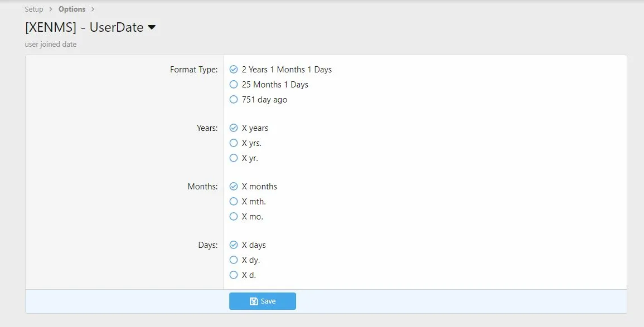This screenshot has height=327, width=644.
Task: Choose the "X yr." radio option
Action: click(x=234, y=158)
